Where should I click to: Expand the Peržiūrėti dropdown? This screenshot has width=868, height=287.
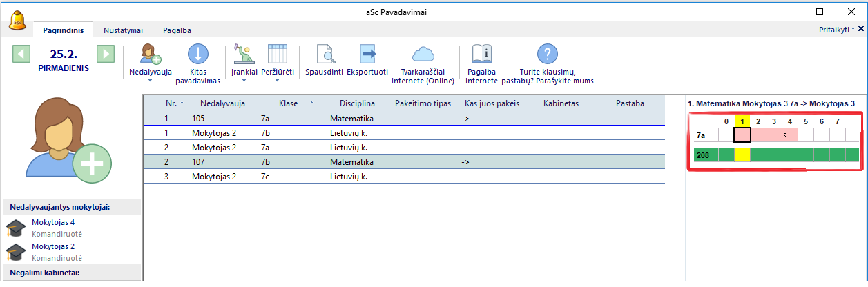(281, 80)
